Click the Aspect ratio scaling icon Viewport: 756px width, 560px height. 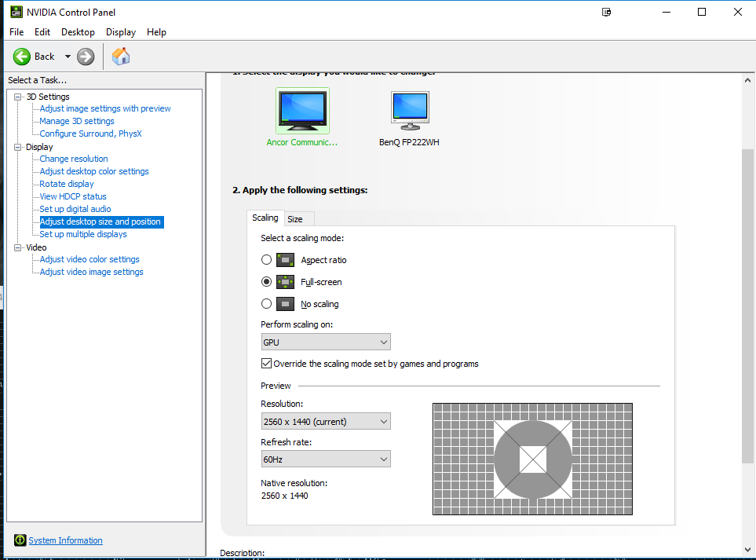click(285, 260)
